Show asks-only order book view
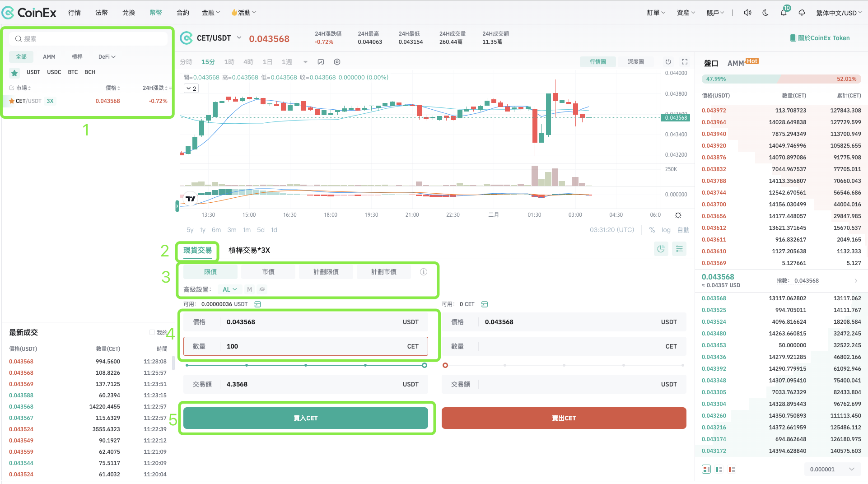The width and height of the screenshot is (868, 484). [x=732, y=469]
